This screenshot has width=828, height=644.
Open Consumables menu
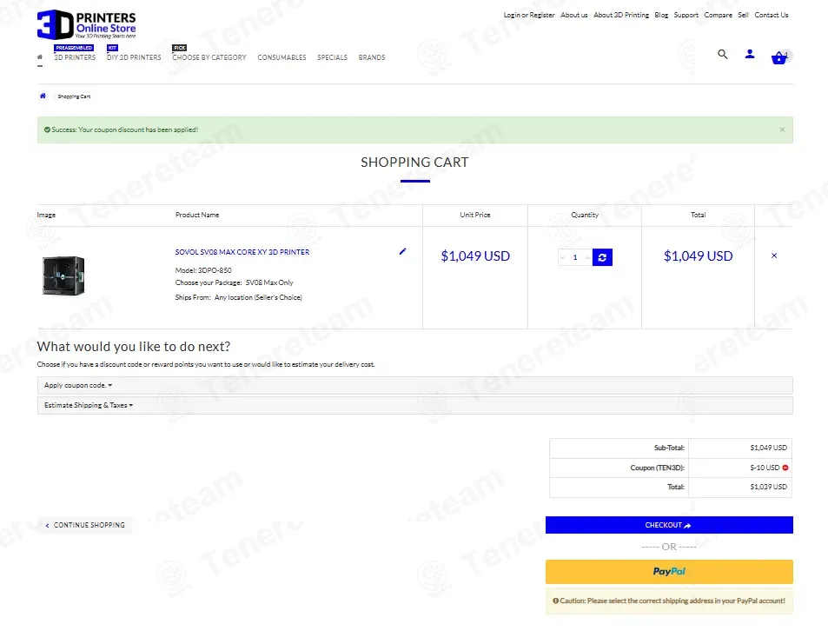tap(282, 57)
